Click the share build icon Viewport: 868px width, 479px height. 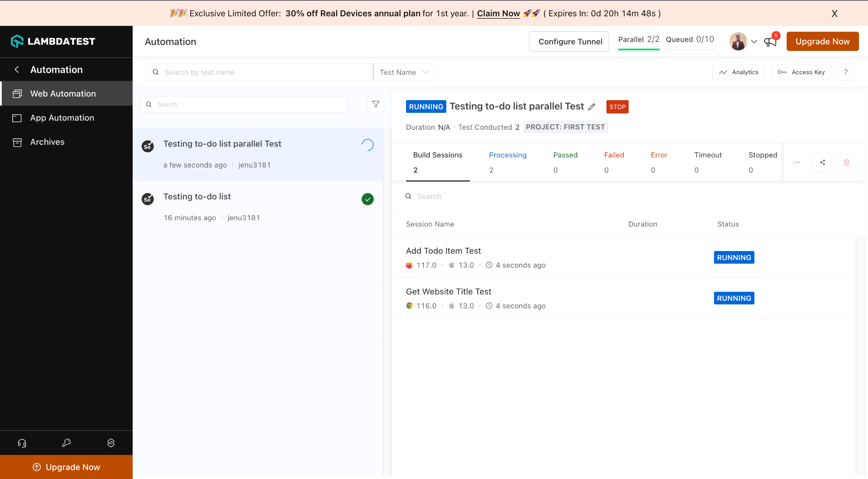[x=822, y=162]
